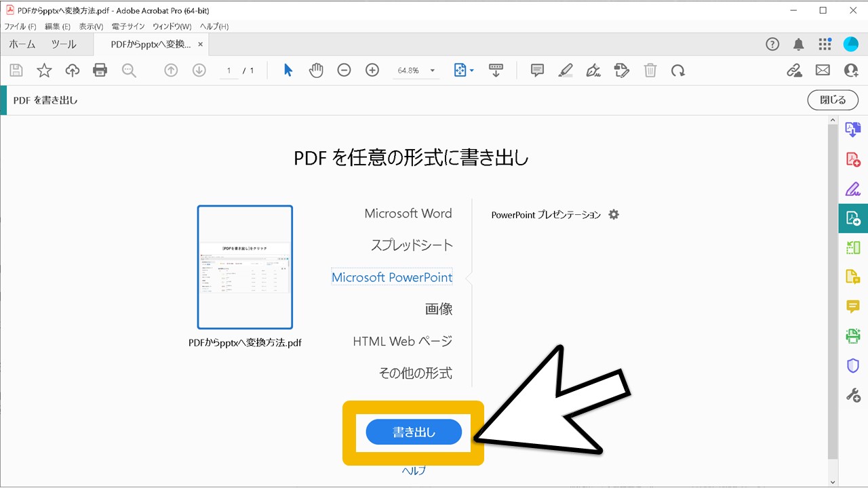868x488 pixels.
Task: Print PDFからpptxへ変換方法.pdf
Action: (x=100, y=70)
